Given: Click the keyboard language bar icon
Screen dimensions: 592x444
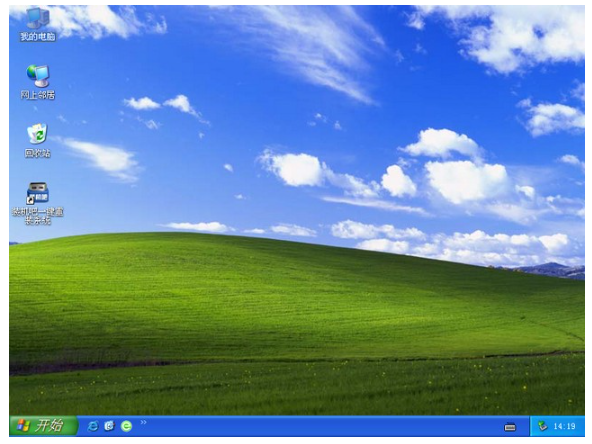Looking at the screenshot, I should [x=510, y=427].
